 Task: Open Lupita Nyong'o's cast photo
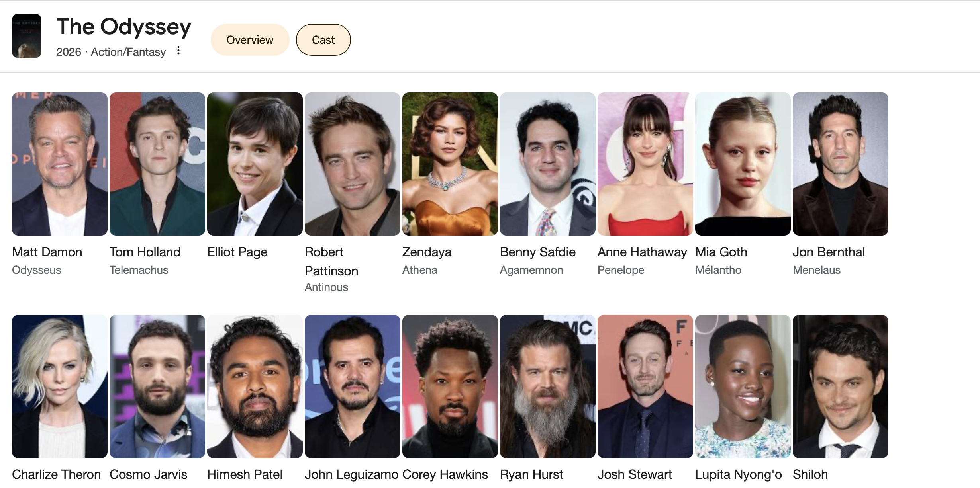(x=743, y=386)
